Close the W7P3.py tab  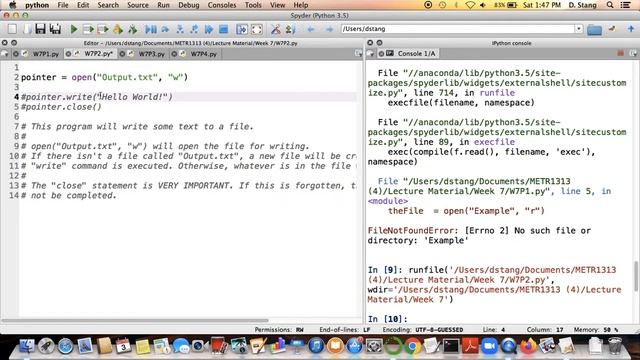tap(122, 53)
